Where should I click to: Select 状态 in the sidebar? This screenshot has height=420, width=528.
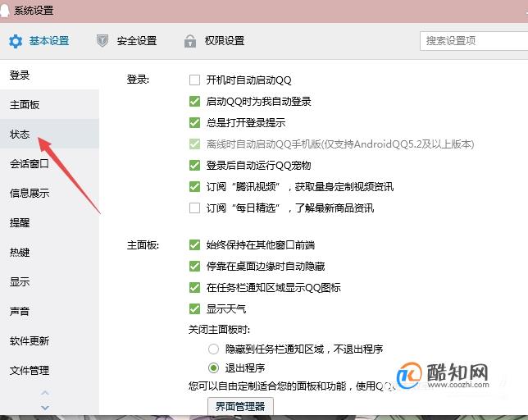[49, 134]
